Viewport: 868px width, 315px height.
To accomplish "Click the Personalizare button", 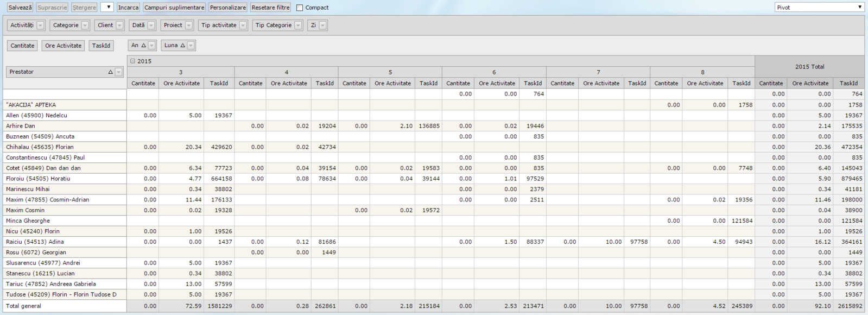I will click(227, 8).
